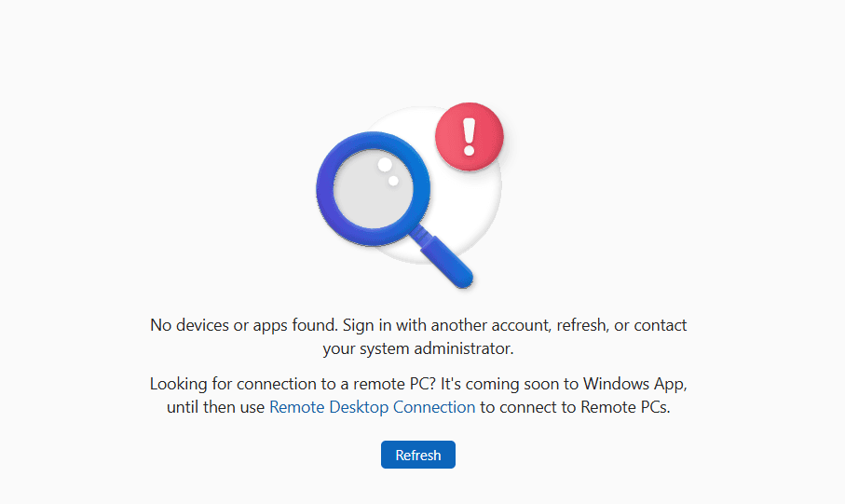Open the Remote Desktop Connection link
845x504 pixels.
[x=372, y=407]
